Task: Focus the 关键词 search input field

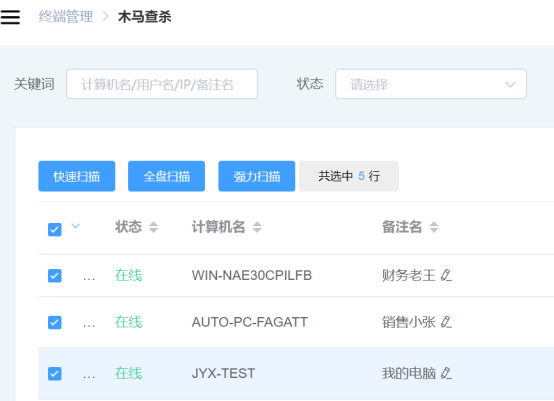Action: 162,84
